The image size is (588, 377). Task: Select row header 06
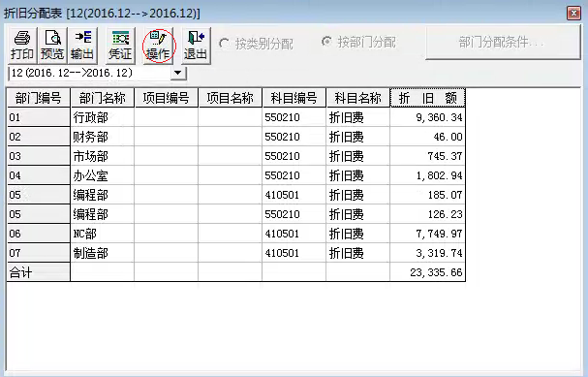[38, 234]
